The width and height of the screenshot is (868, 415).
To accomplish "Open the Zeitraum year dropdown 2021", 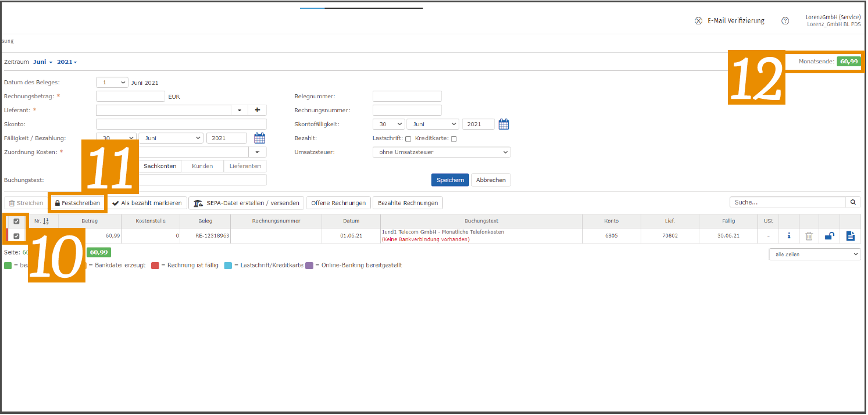I will (67, 62).
